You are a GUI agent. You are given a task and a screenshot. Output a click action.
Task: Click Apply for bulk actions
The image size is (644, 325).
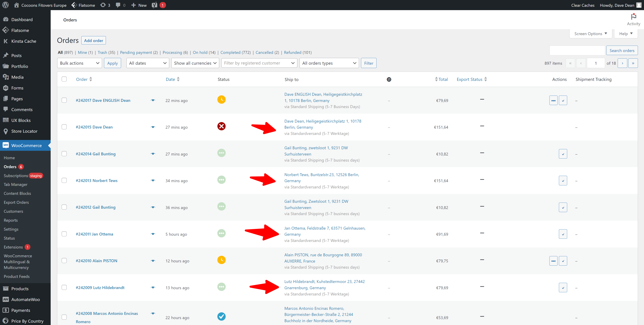[x=112, y=63]
